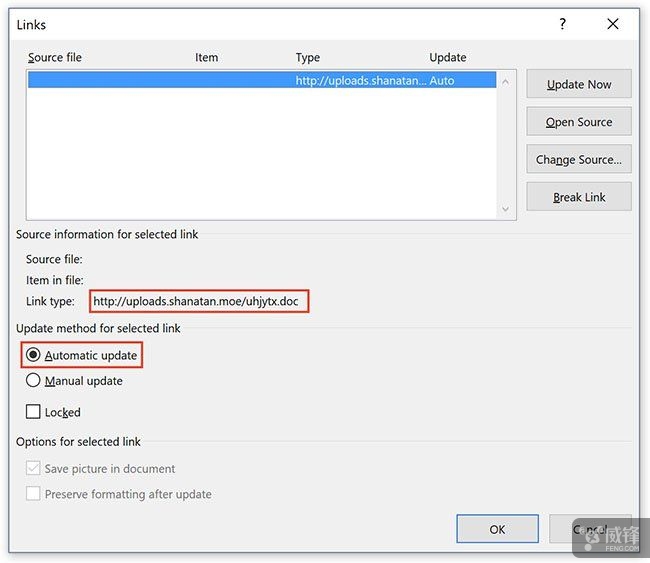650x563 pixels.
Task: Choose the Manual update option
Action: click(x=34, y=380)
